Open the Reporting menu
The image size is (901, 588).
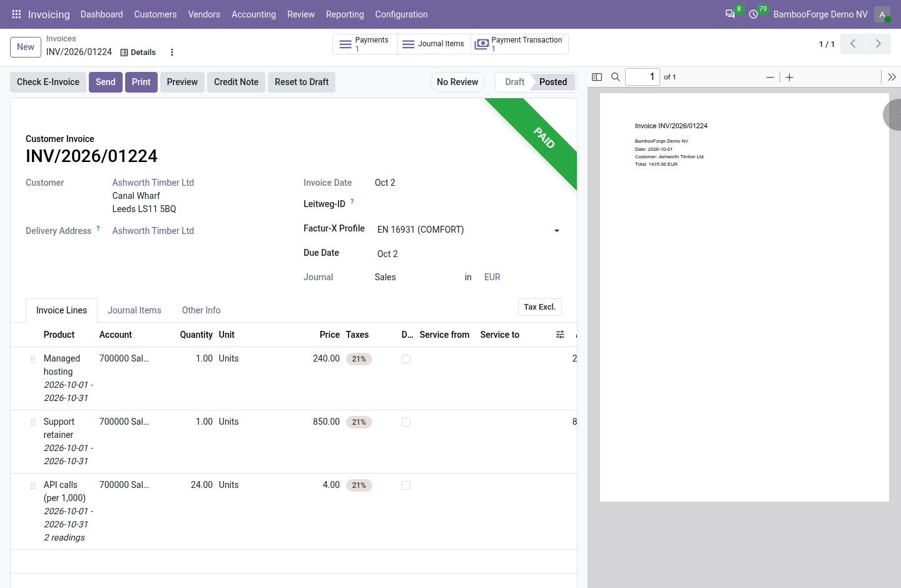pos(345,14)
